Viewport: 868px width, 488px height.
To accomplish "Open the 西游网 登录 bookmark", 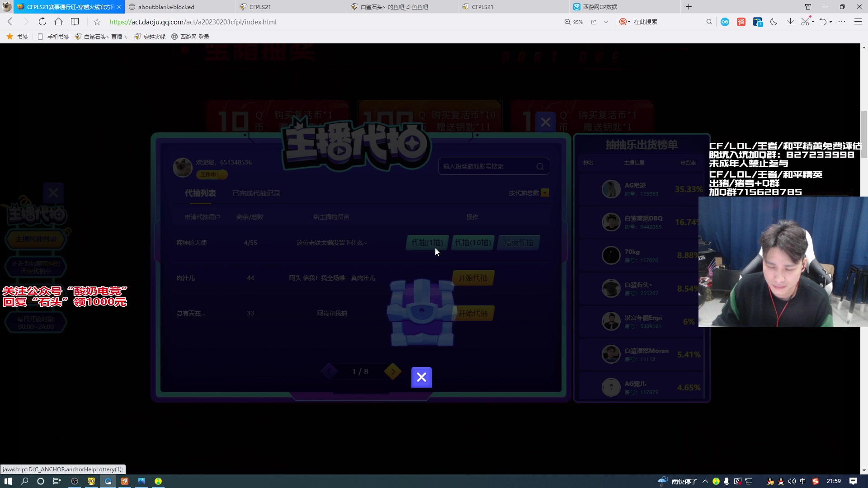I will (x=190, y=37).
